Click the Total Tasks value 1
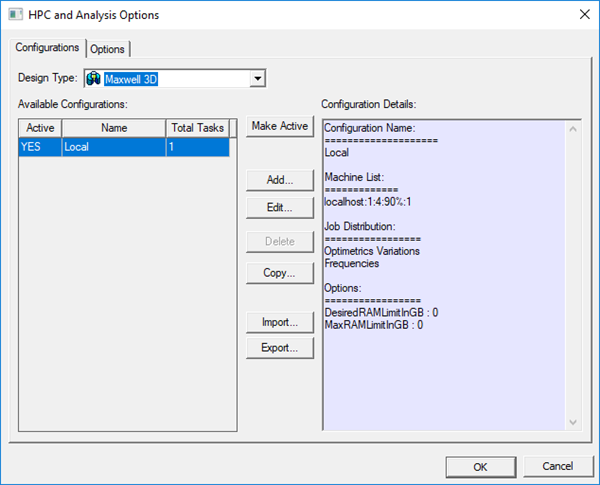This screenshot has height=485, width=600. 198,147
